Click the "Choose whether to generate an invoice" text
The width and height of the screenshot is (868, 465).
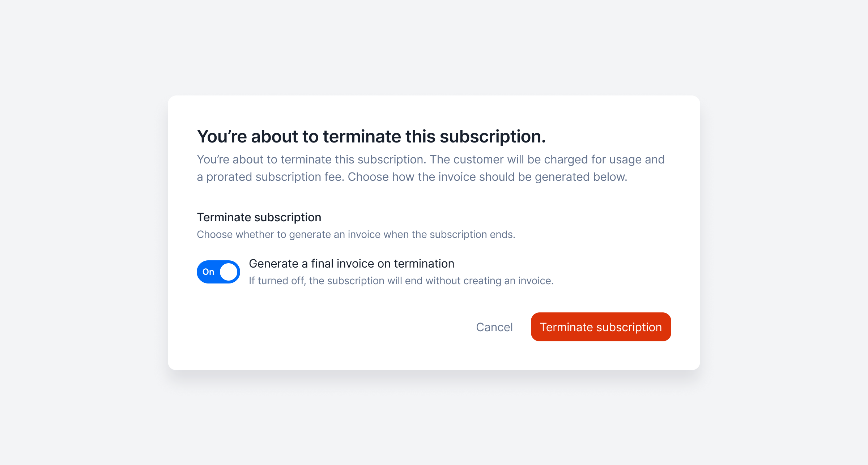[x=356, y=234]
